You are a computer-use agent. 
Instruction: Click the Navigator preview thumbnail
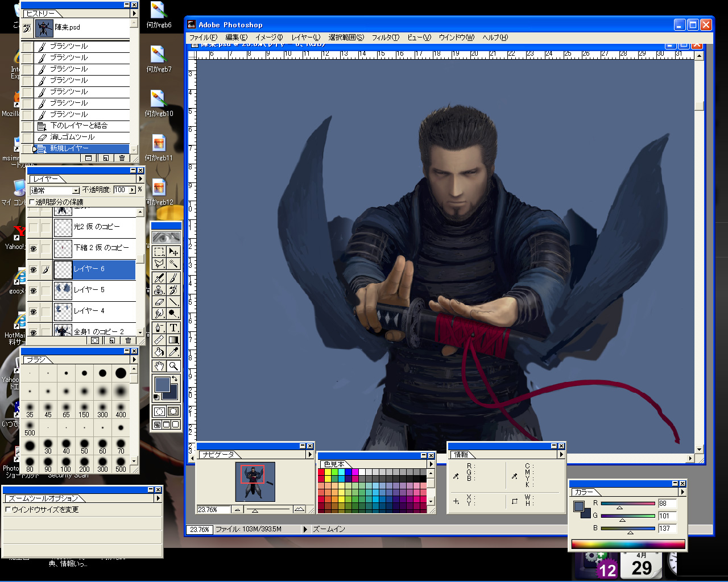(255, 481)
